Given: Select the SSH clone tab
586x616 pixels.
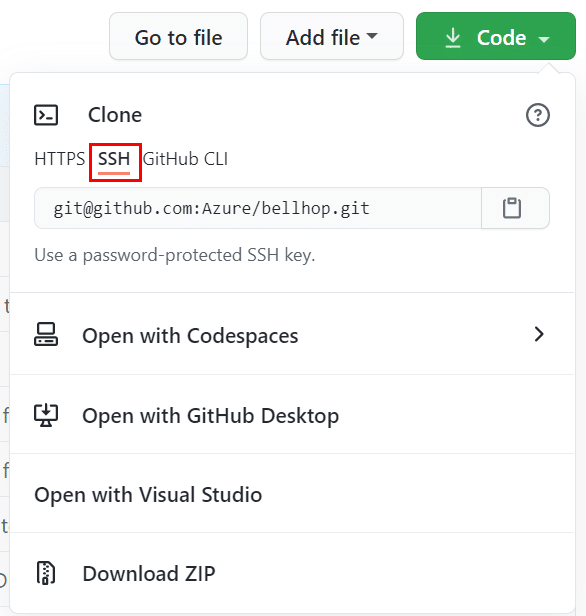Looking at the screenshot, I should click(114, 160).
